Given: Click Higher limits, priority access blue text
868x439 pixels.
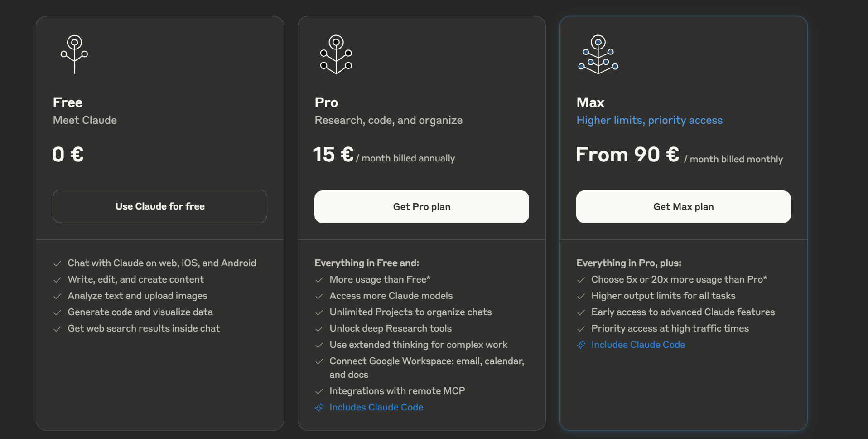Looking at the screenshot, I should pos(650,120).
